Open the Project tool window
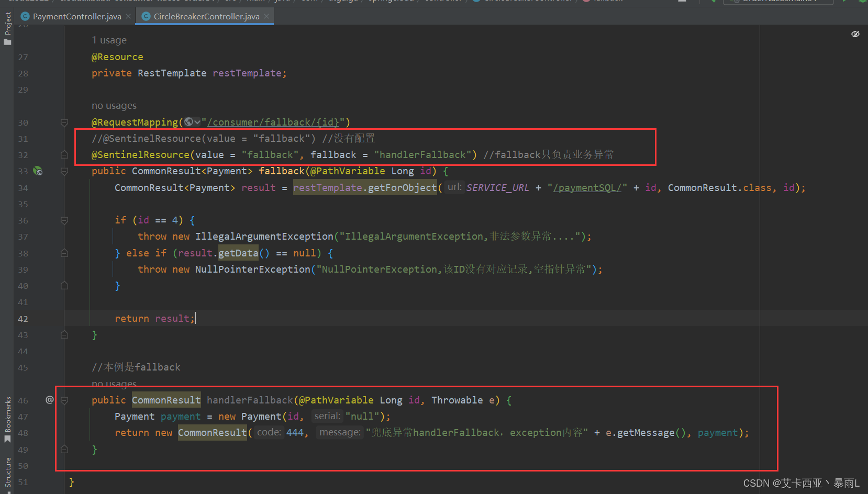 (7, 28)
